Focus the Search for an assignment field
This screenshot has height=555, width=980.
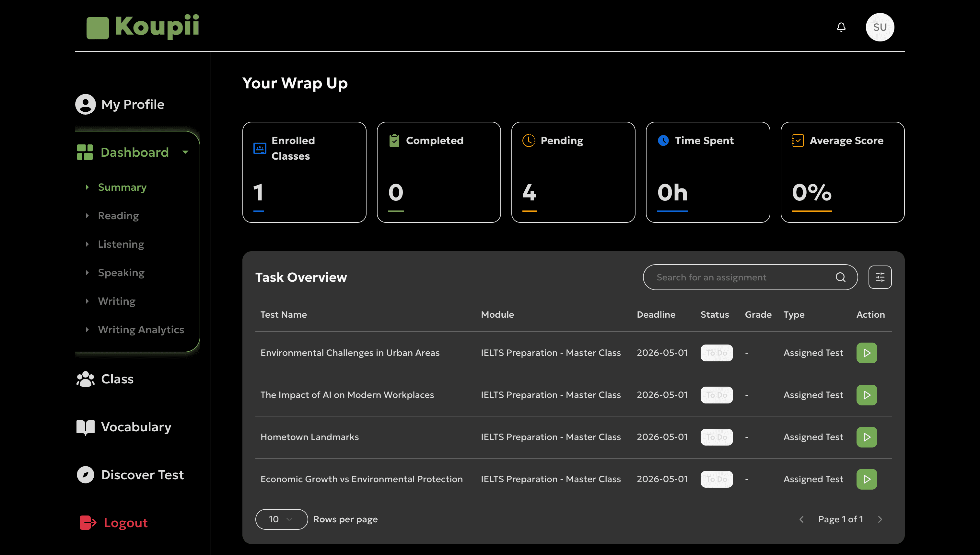tap(750, 277)
